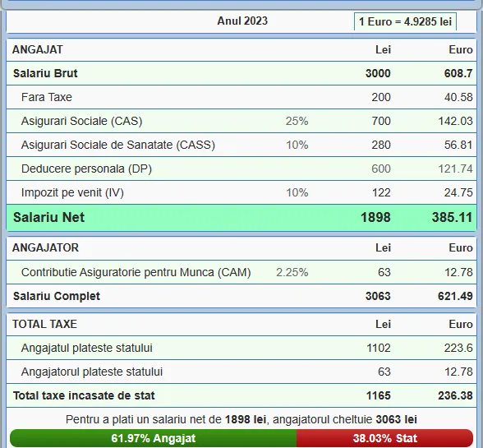
Task: Click the total taxe value 1165
Action: (x=378, y=395)
